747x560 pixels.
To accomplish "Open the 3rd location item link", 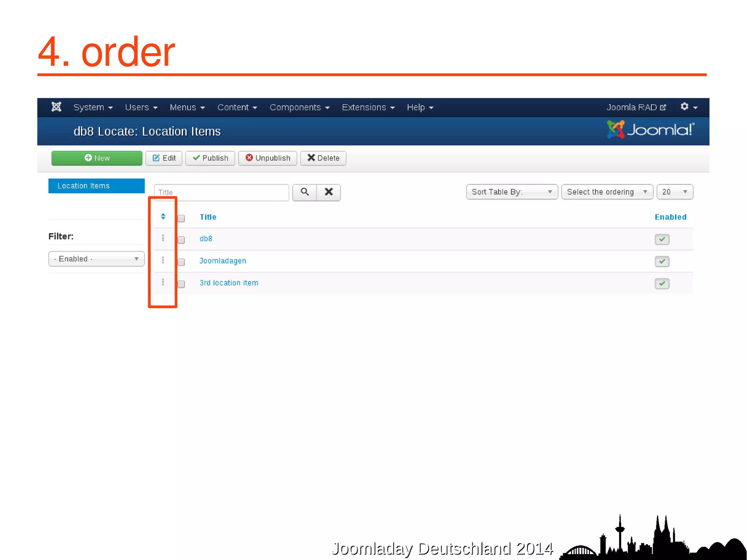I will (x=229, y=283).
